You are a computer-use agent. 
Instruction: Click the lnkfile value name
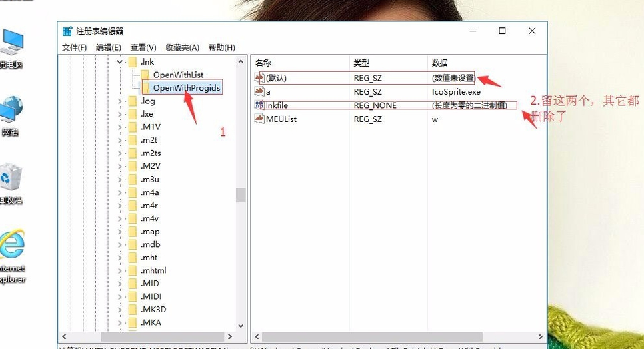[277, 105]
